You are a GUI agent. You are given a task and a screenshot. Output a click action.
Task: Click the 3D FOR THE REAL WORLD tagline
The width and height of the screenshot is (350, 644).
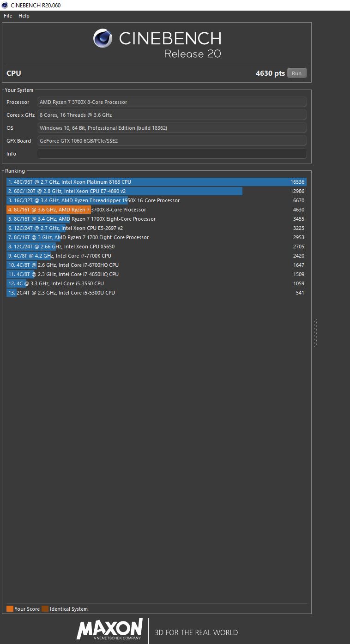(x=196, y=632)
